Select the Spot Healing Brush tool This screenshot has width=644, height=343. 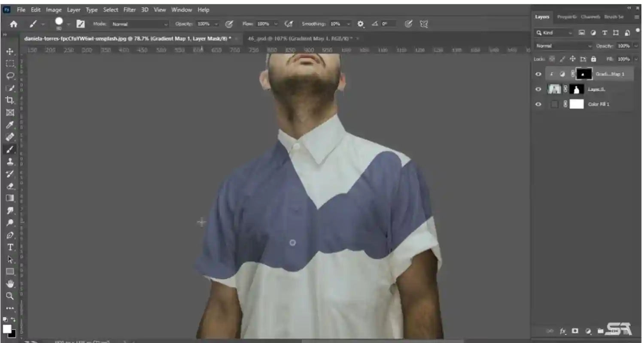10,137
